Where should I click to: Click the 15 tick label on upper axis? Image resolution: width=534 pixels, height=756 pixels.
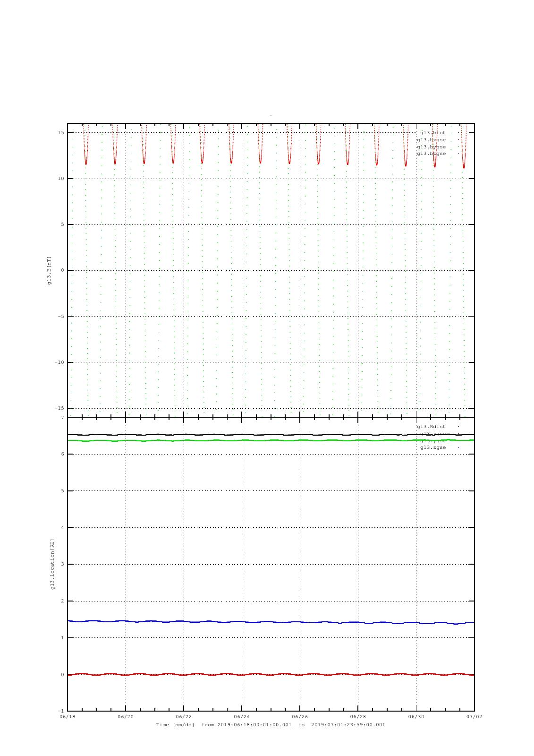click(x=61, y=133)
